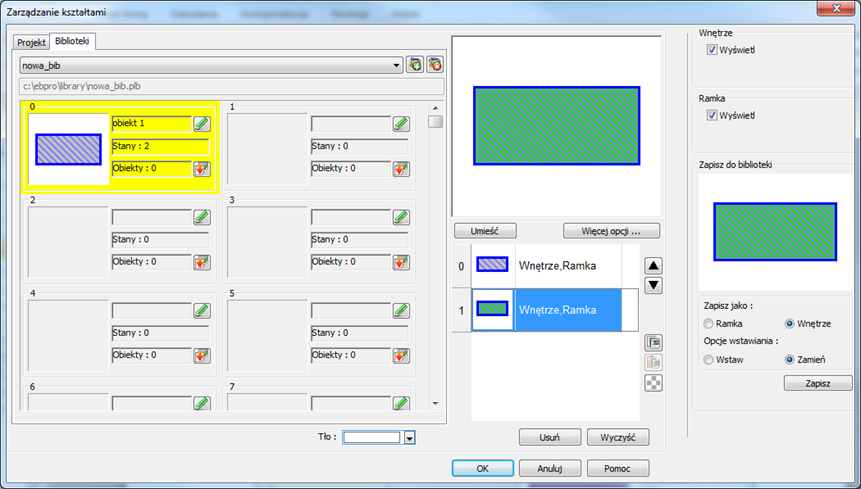Choose the Zamień insertion option
This screenshot has height=489, width=861.
click(x=790, y=360)
